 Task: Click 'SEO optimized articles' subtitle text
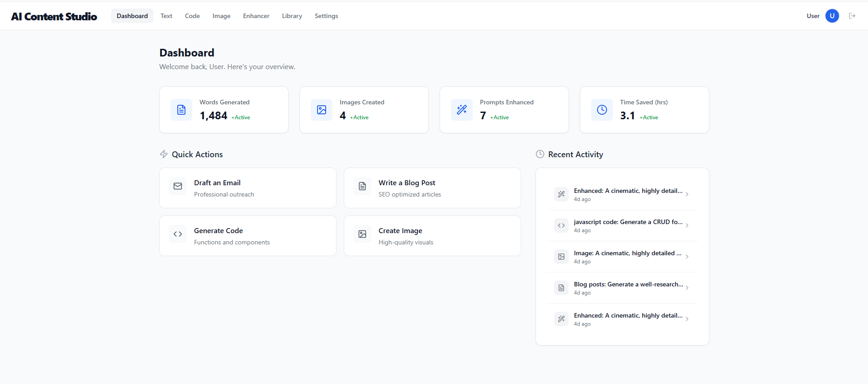(x=410, y=194)
